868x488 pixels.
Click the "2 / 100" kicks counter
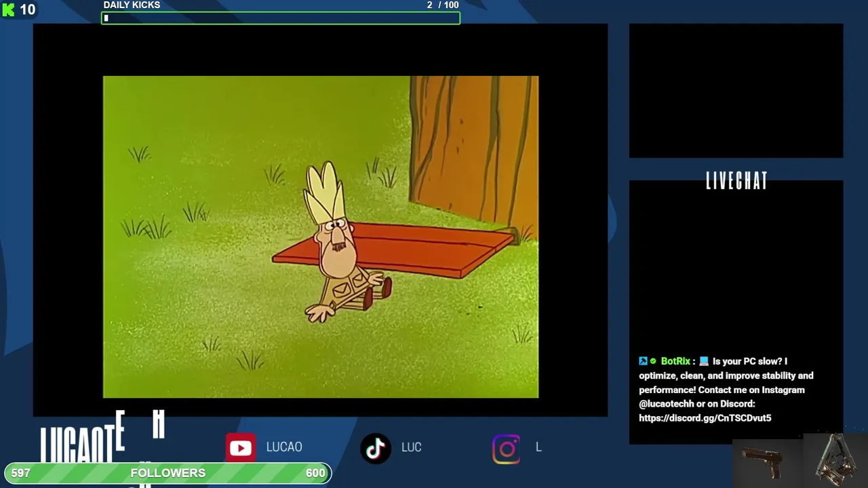[x=443, y=5]
